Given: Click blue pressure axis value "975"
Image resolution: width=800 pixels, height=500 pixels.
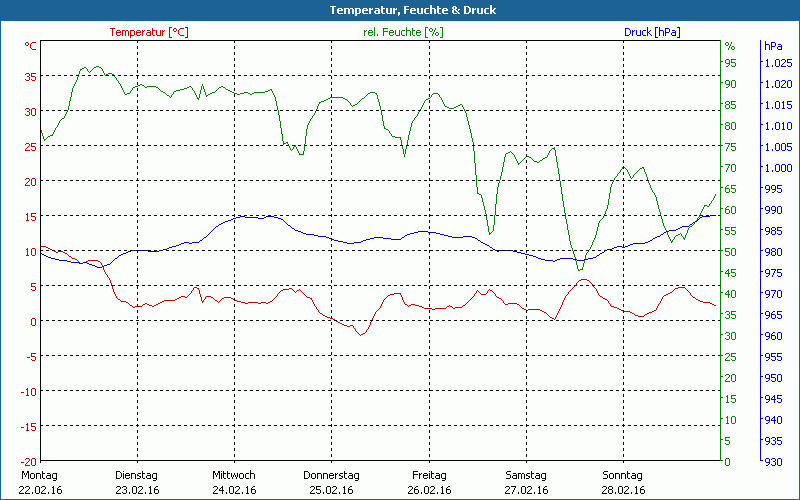Looking at the screenshot, I should (773, 273).
